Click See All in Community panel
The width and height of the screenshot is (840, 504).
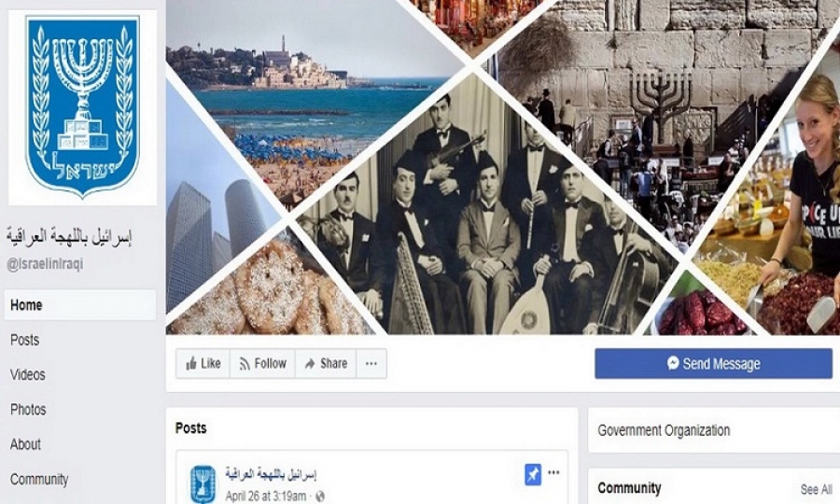[816, 489]
